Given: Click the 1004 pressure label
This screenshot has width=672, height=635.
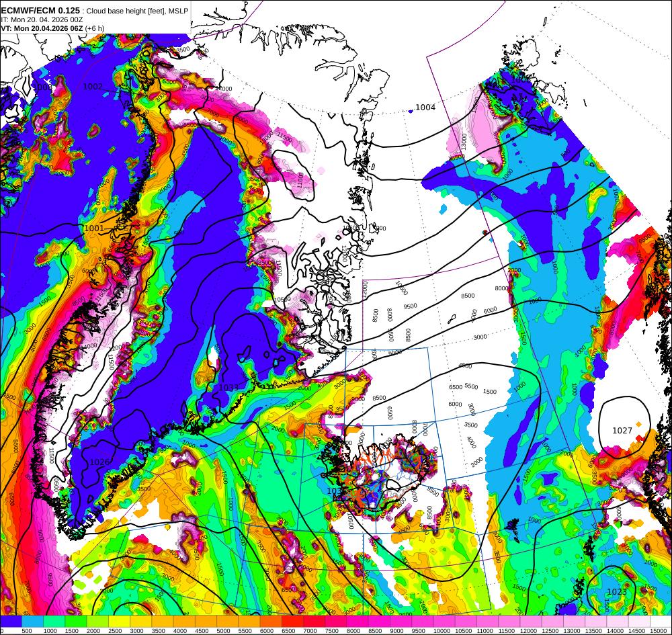Looking at the screenshot, I should tap(425, 107).
